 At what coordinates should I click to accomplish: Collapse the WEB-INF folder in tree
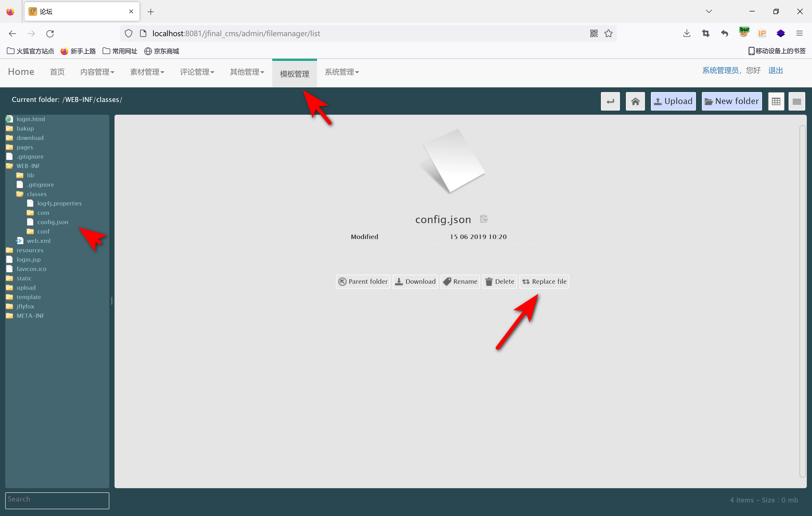[28, 166]
